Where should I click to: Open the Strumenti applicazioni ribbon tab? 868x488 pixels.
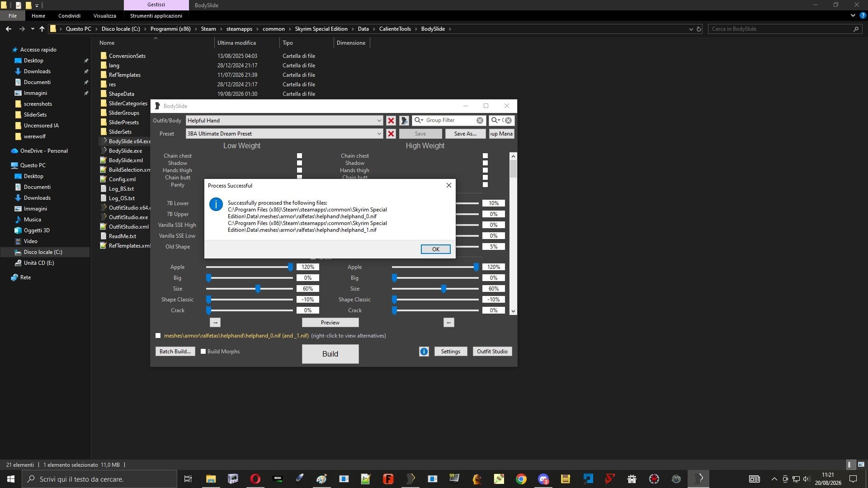click(x=156, y=16)
